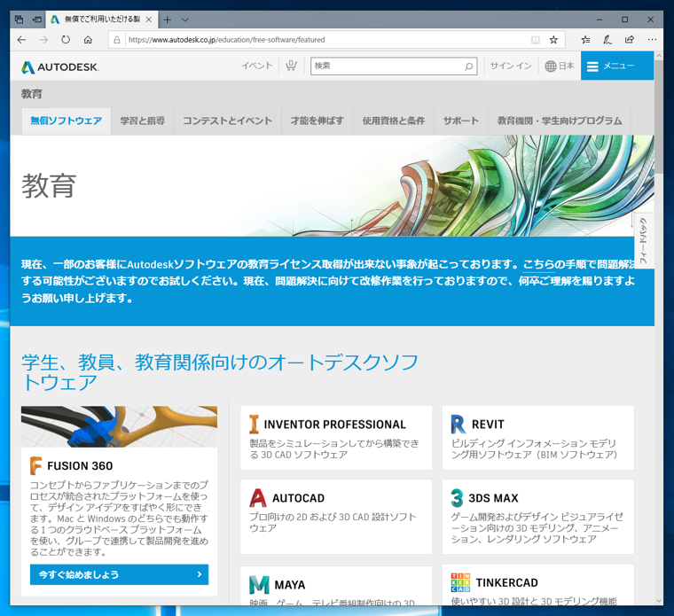Open the shopping cart icon
The height and width of the screenshot is (616, 674).
pos(292,66)
